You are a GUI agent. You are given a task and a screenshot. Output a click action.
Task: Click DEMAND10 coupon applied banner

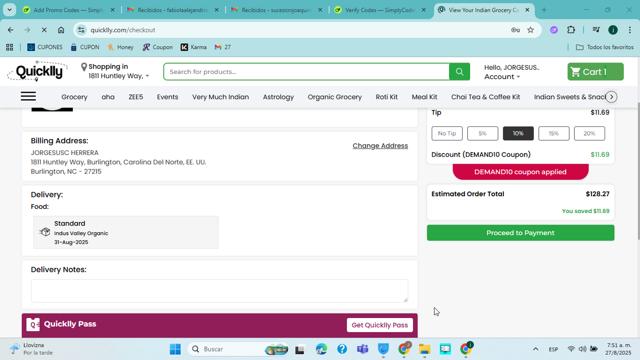[520, 172]
